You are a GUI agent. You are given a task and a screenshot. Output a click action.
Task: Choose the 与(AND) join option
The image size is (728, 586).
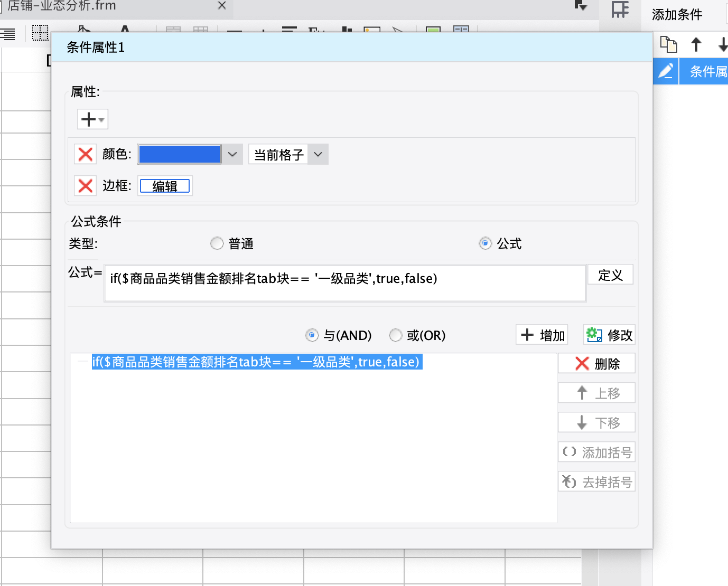(x=312, y=335)
